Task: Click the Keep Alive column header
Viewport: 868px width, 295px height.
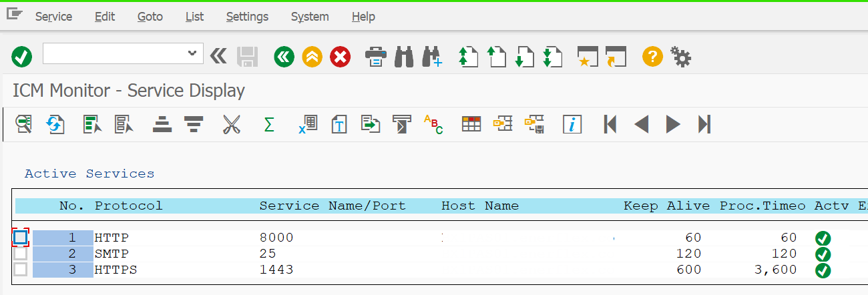Action: click(666, 206)
